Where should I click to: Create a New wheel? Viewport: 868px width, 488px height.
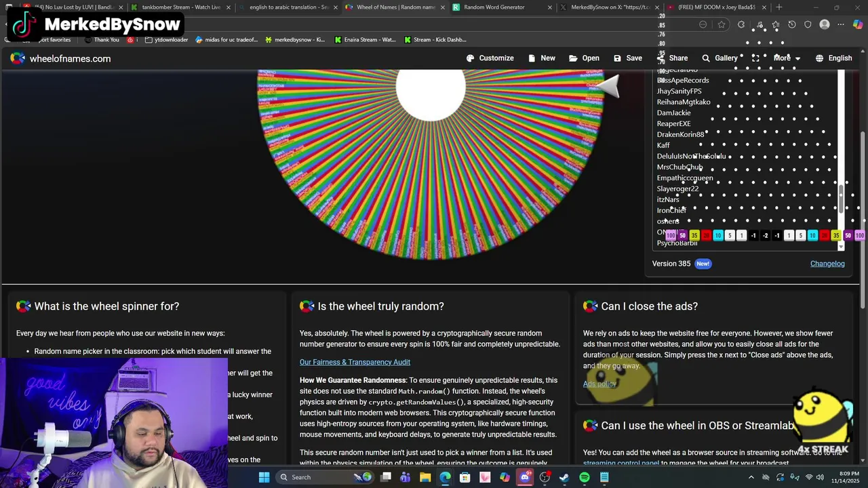(541, 58)
